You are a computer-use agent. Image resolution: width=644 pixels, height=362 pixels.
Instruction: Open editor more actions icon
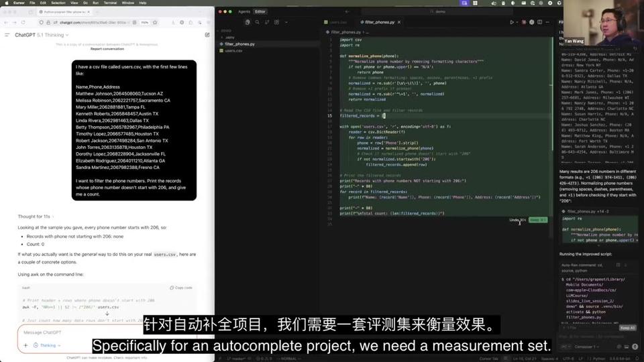(x=547, y=22)
